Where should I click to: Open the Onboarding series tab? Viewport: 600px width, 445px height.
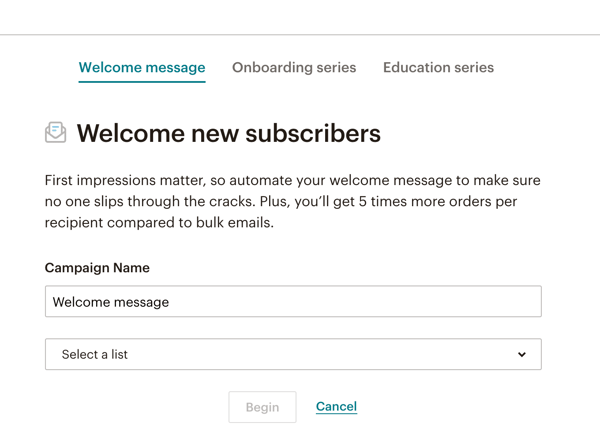[x=294, y=68]
